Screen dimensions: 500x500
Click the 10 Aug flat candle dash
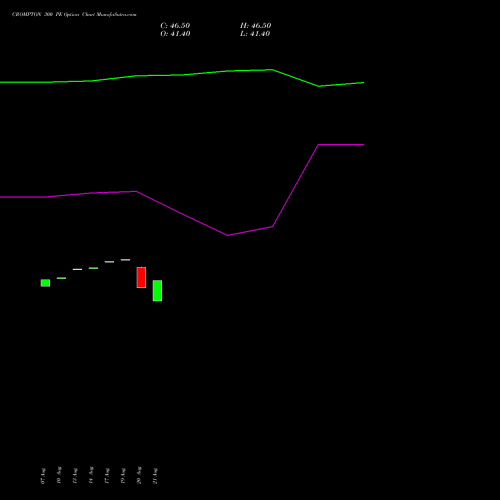(61, 278)
